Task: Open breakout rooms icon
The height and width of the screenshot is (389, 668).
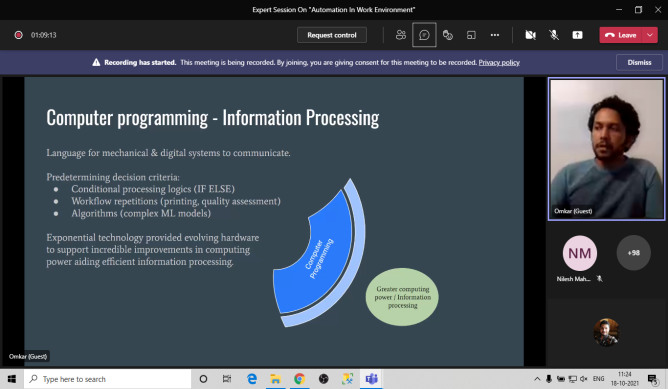Action: coord(471,35)
